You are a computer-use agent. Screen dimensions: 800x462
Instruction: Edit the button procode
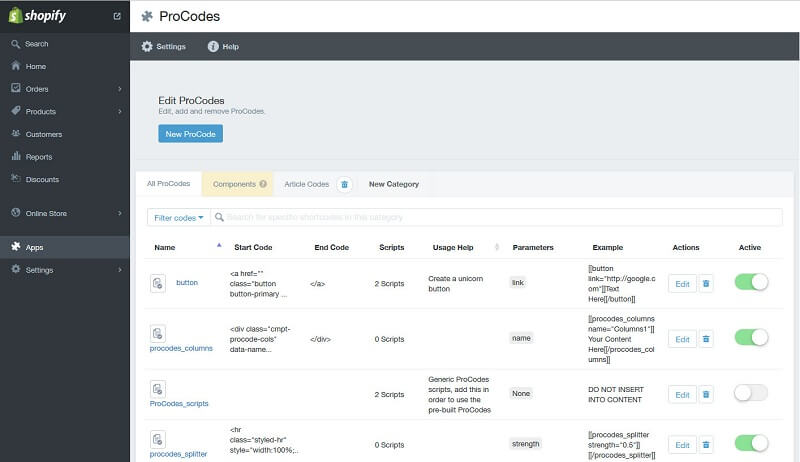(682, 284)
